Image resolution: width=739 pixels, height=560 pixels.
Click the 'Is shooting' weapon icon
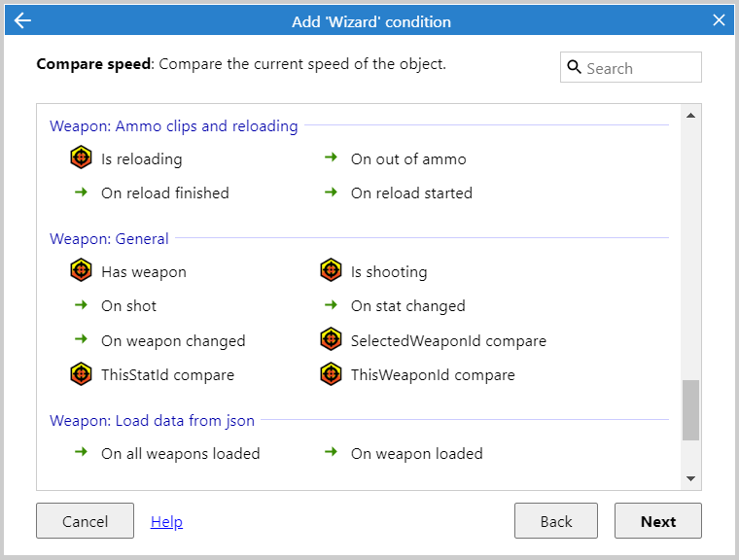(331, 271)
